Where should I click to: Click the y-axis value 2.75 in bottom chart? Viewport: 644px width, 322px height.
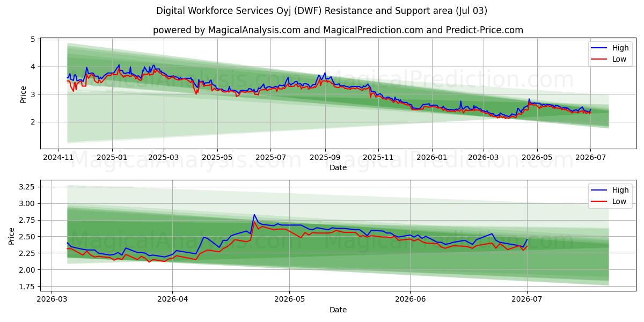click(x=27, y=220)
